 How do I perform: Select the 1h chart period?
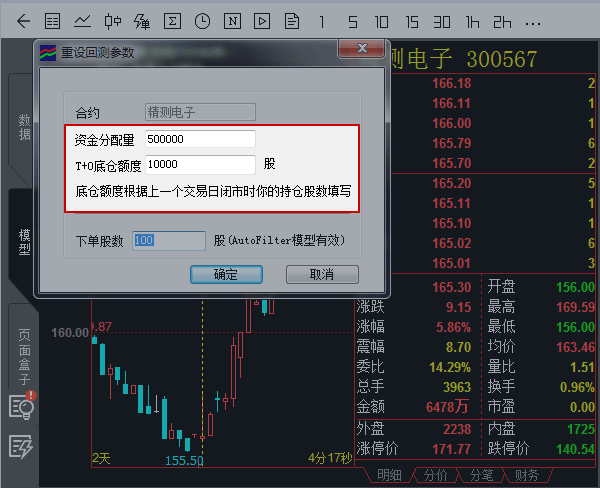pyautogui.click(x=473, y=20)
